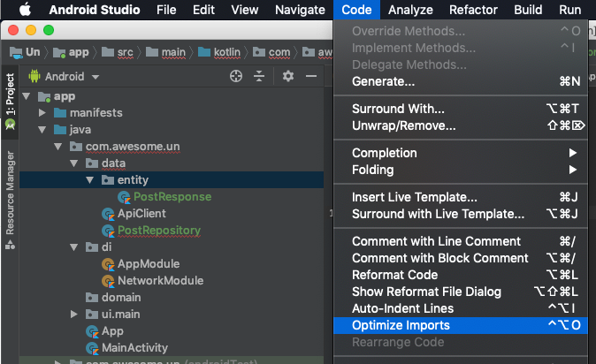Viewport: 596px width, 364px height.
Task: Open the Android Studio application menu
Action: [95, 10]
